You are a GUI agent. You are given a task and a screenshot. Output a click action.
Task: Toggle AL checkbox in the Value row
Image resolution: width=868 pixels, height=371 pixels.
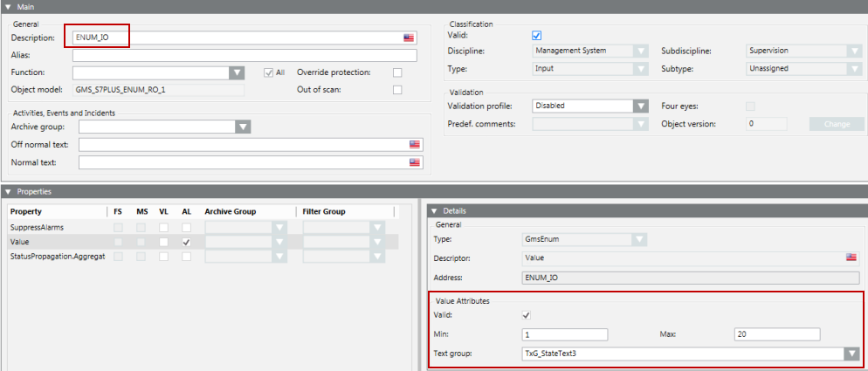click(x=186, y=241)
